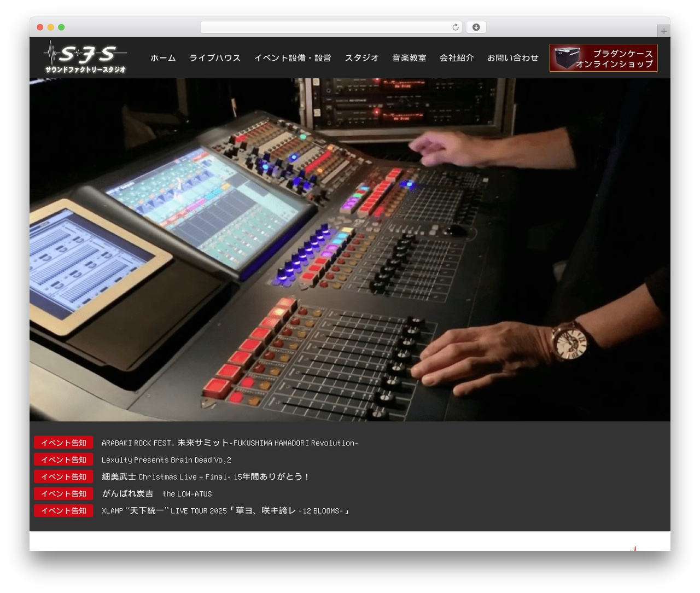Open the ホーム menu item
Viewport: 700px width, 593px height.
(x=163, y=58)
